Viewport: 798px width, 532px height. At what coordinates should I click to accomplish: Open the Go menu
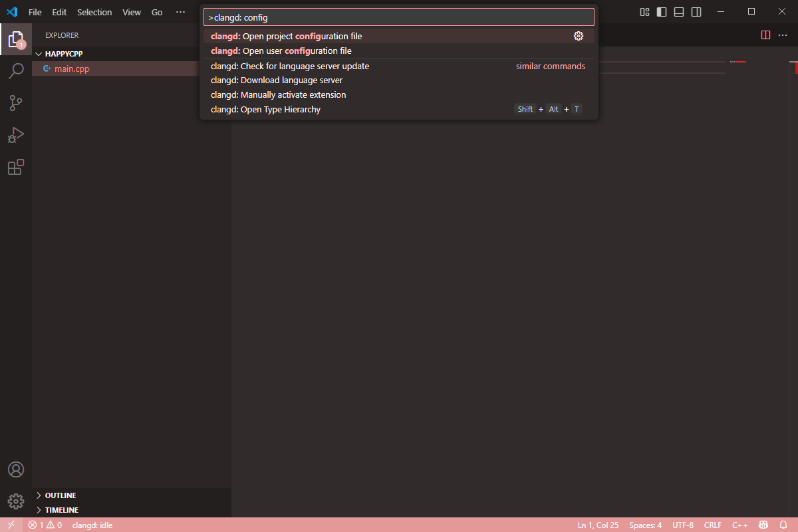point(157,12)
